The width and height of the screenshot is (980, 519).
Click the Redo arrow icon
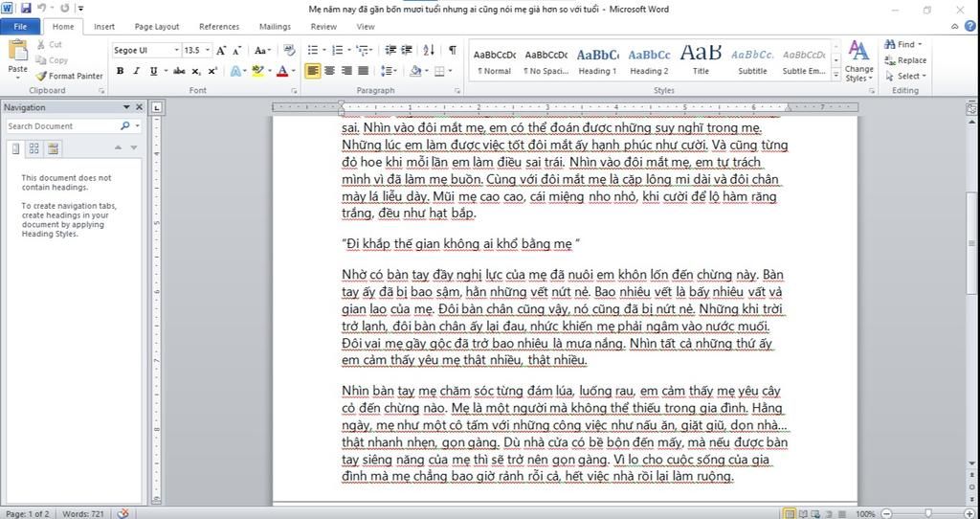coord(64,8)
